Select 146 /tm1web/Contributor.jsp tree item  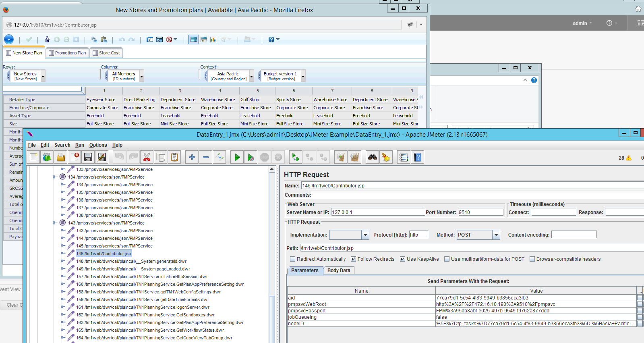104,254
